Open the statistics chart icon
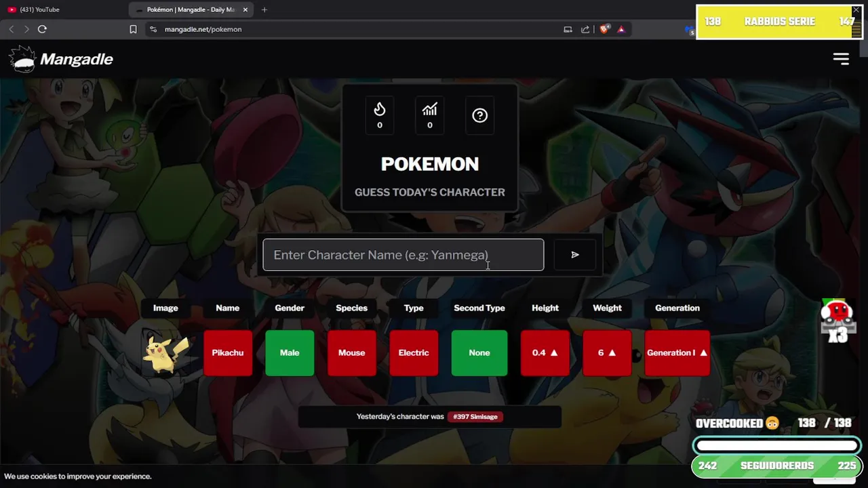This screenshot has width=868, height=488. (x=429, y=115)
